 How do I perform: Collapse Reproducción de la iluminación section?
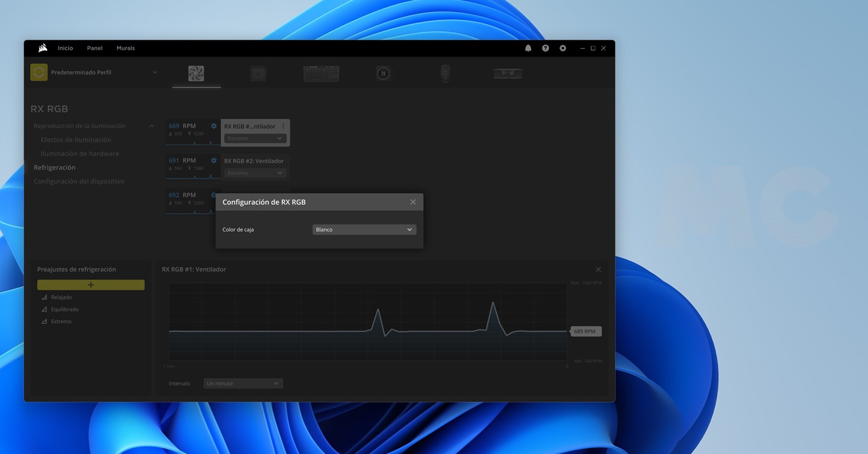[151, 126]
